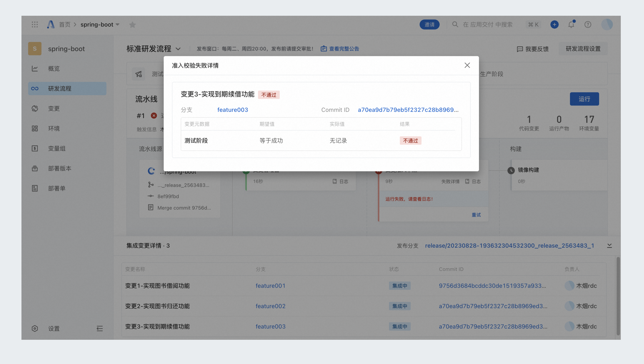Collapse the 集成变更详情 panel
This screenshot has height=364, width=644.
click(609, 245)
